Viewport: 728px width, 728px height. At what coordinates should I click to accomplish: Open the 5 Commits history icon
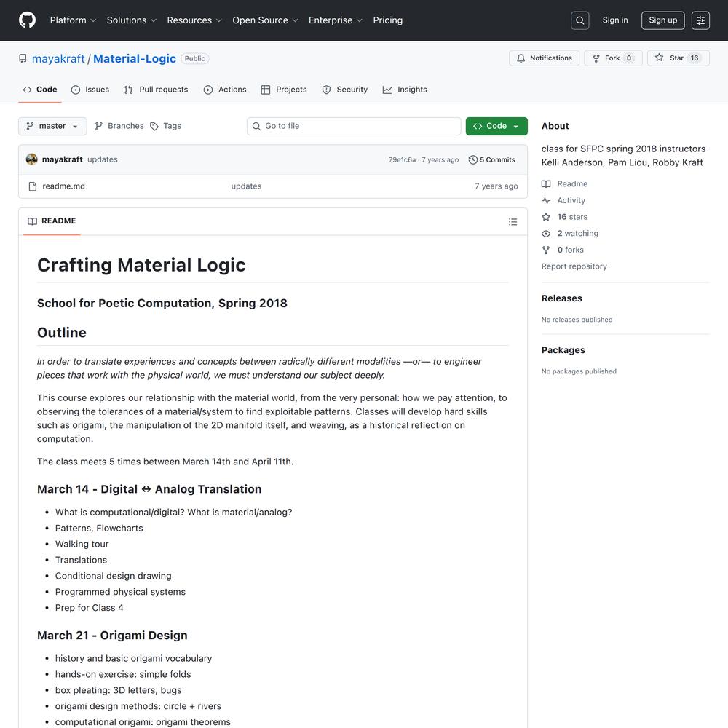[x=473, y=160]
